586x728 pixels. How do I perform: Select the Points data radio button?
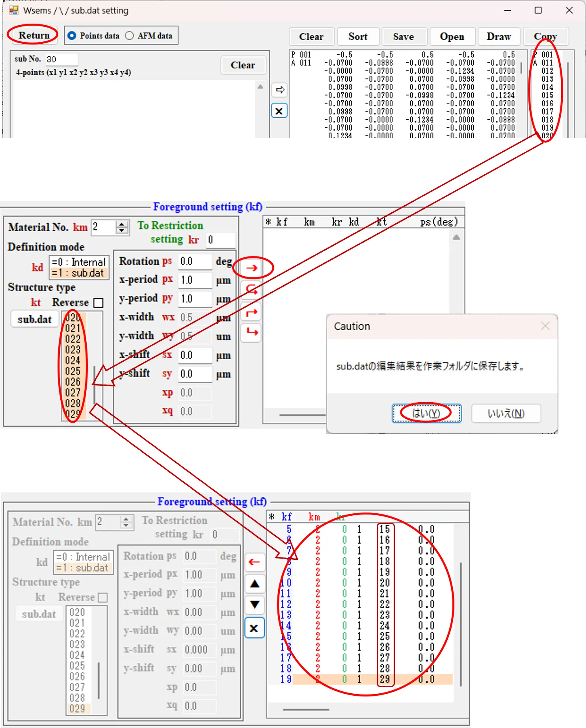72,35
